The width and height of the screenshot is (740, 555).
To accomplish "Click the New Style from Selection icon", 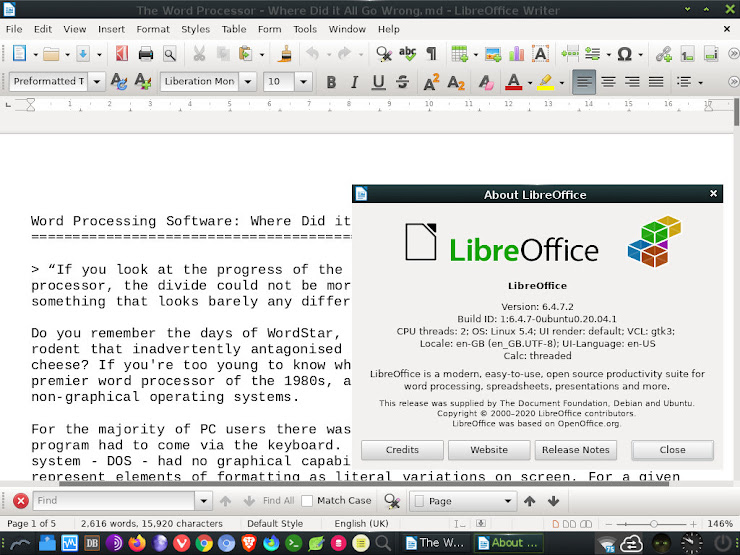I will coord(143,82).
